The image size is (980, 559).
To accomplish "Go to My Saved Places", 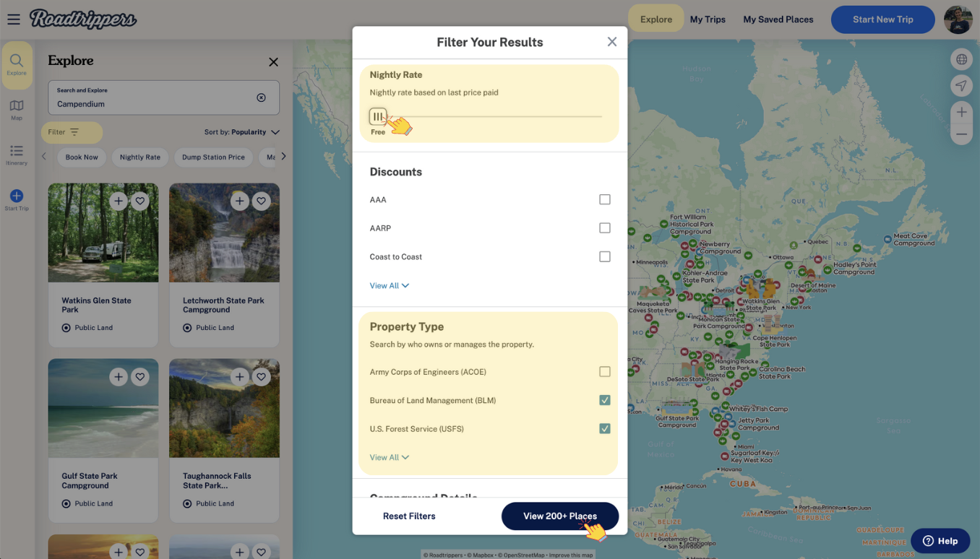I will click(x=778, y=19).
